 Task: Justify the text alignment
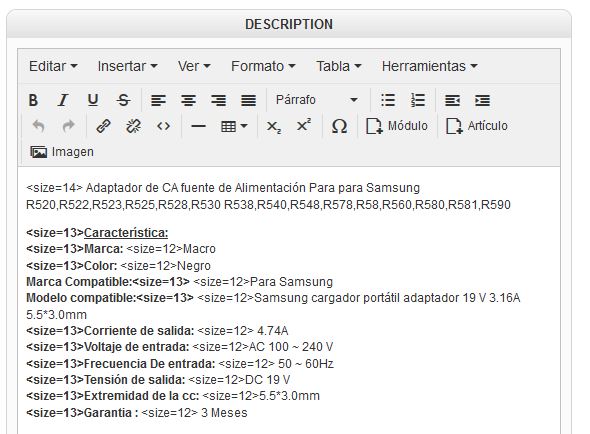[x=248, y=100]
